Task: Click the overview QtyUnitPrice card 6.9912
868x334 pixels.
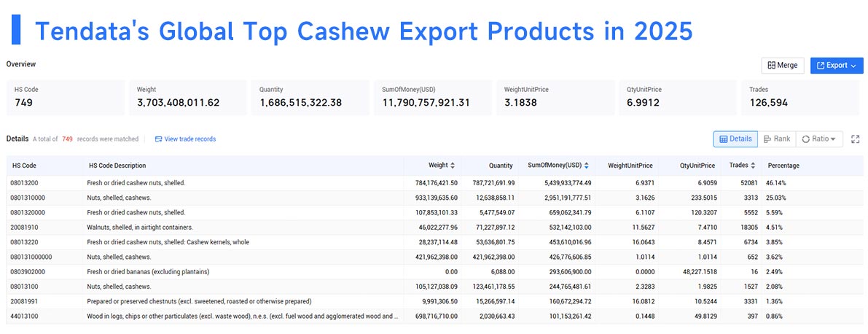Action: pos(678,98)
